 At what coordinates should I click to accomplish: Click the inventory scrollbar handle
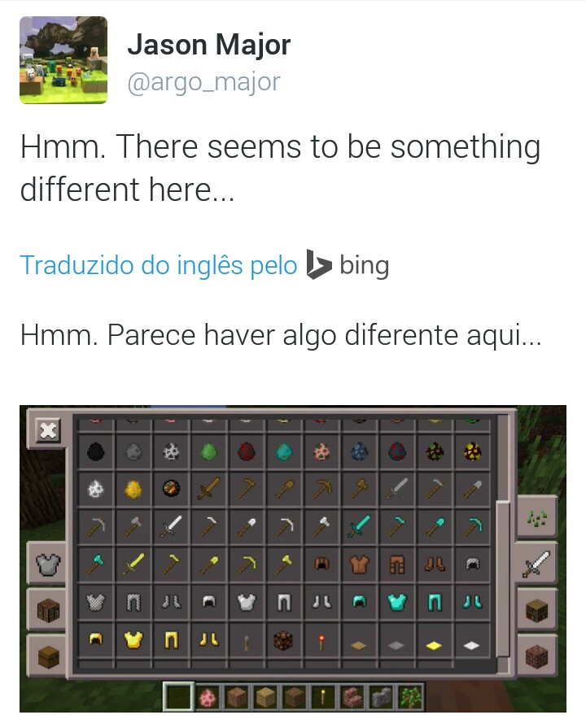[x=502, y=578]
